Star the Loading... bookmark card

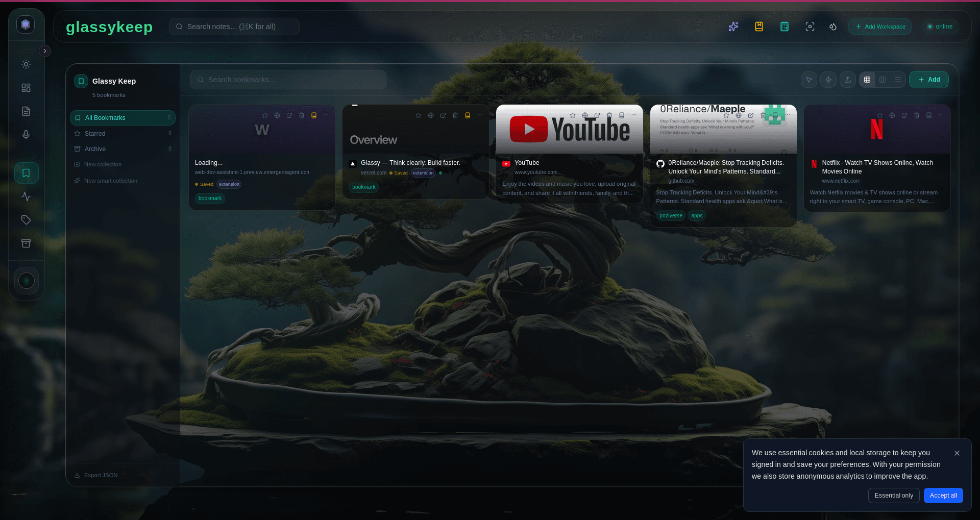265,115
